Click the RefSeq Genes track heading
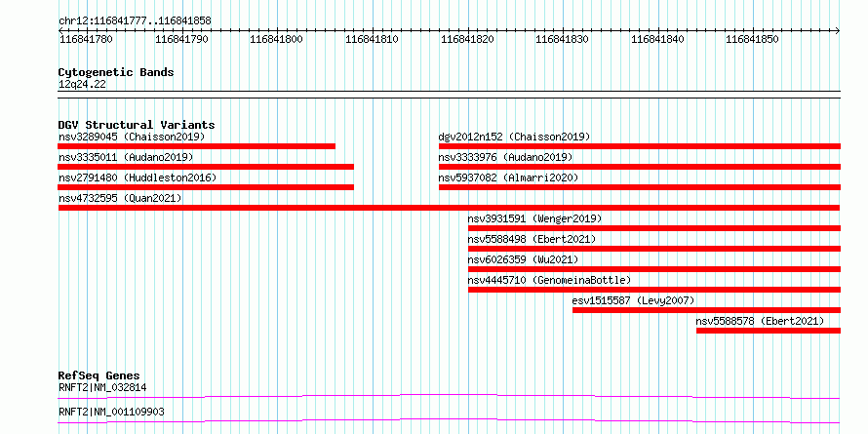 99,375
